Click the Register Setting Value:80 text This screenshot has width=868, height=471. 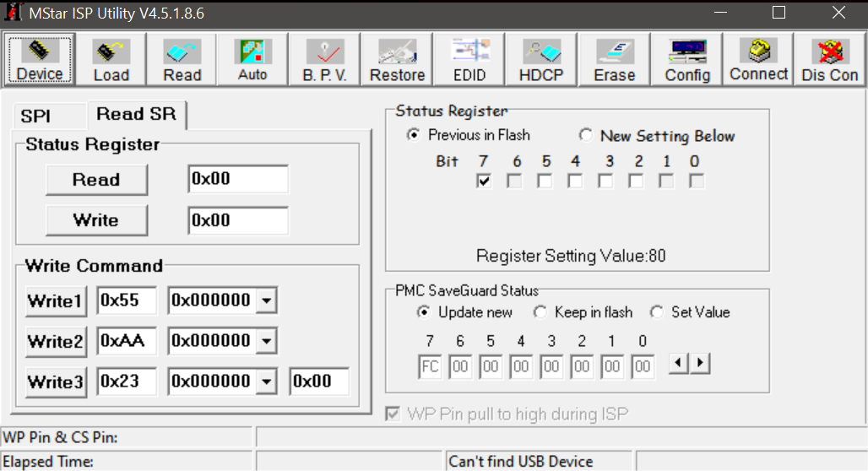571,256
